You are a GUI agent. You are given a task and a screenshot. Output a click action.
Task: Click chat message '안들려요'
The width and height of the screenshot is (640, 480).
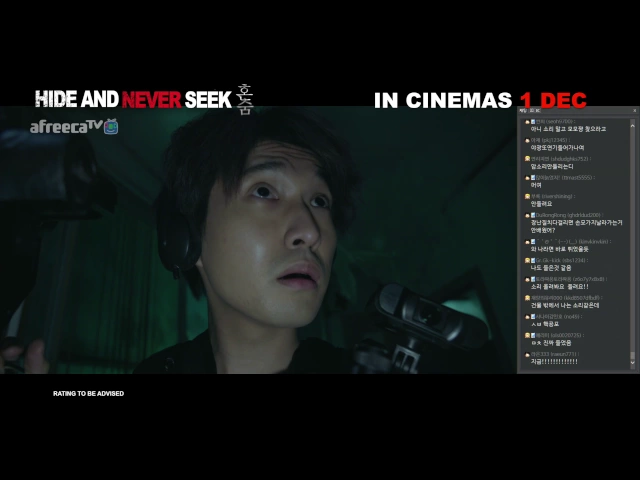(541, 204)
